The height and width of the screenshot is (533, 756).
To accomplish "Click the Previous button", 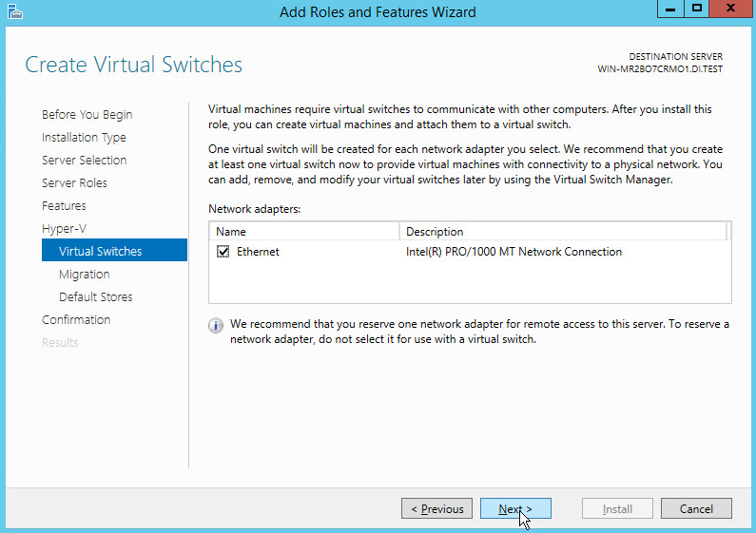I will (x=436, y=509).
